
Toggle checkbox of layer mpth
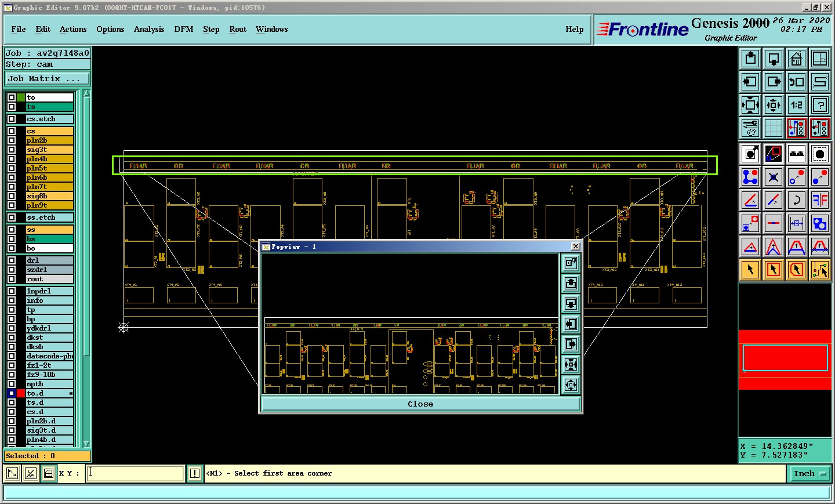coord(12,384)
